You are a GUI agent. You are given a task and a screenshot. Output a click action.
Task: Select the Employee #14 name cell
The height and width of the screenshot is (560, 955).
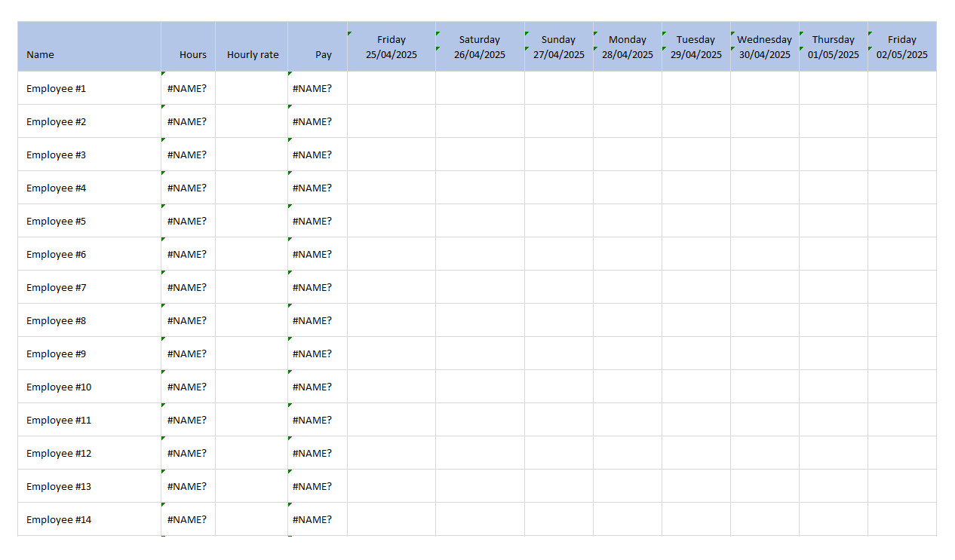89,519
